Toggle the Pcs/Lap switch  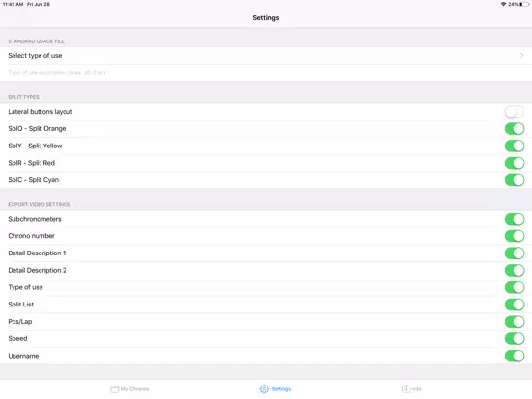click(x=515, y=322)
